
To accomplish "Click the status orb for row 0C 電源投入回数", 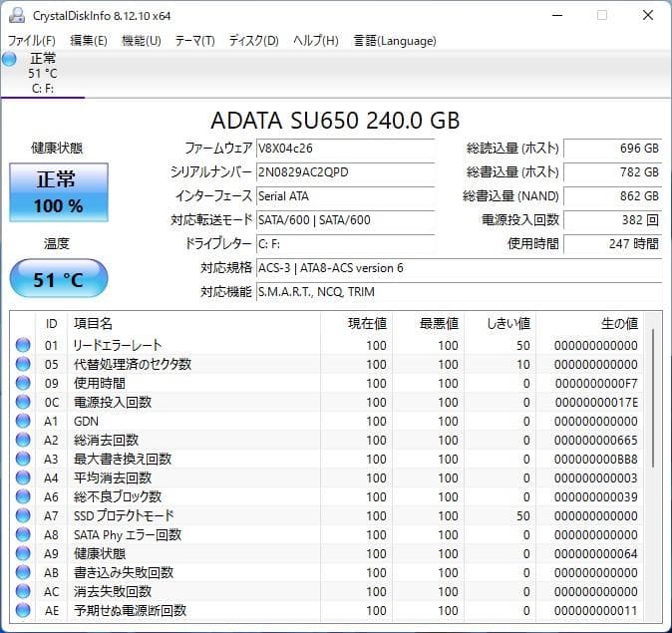I will point(23,402).
